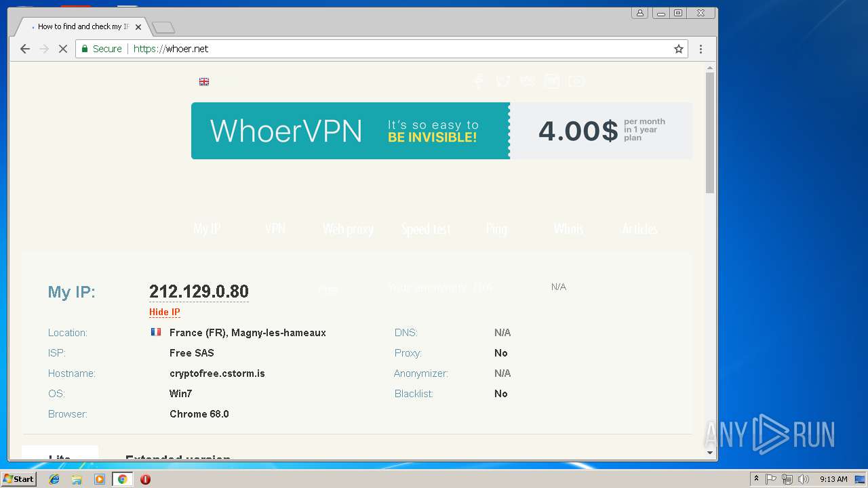Open the Ping menu item
868x488 pixels.
click(496, 229)
